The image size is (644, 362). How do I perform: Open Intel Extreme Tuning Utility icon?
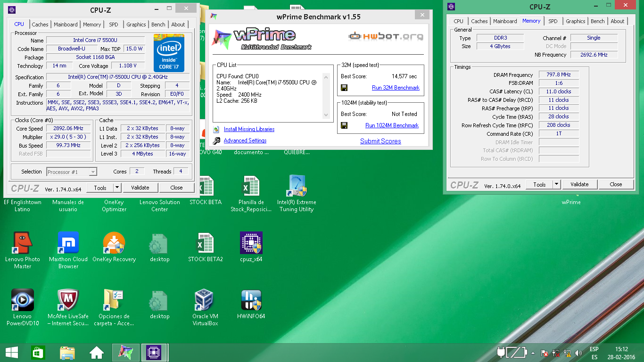point(297,186)
